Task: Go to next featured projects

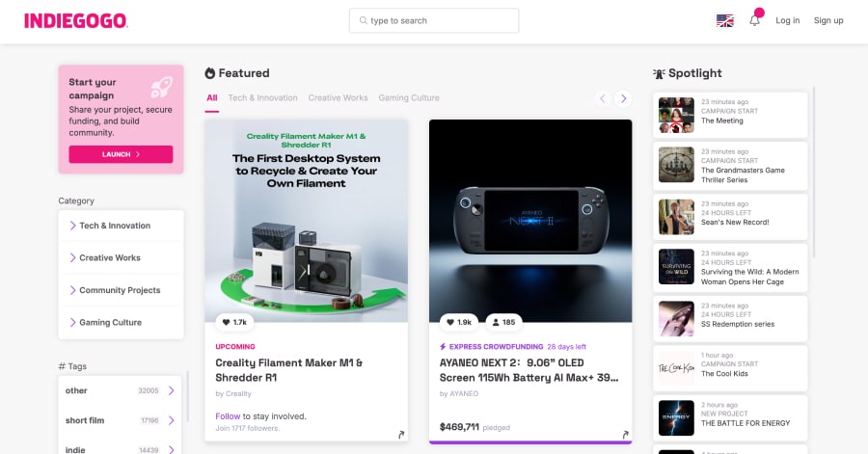Action: click(x=623, y=98)
